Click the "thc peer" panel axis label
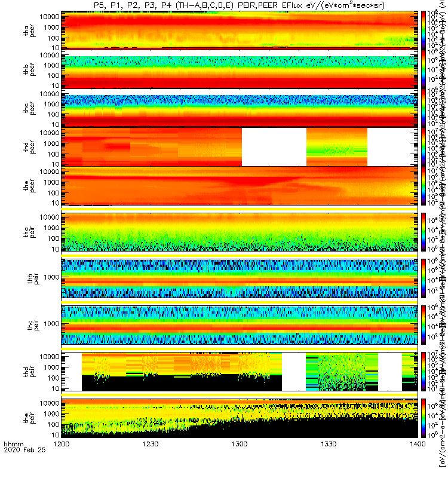 [x=29, y=109]
